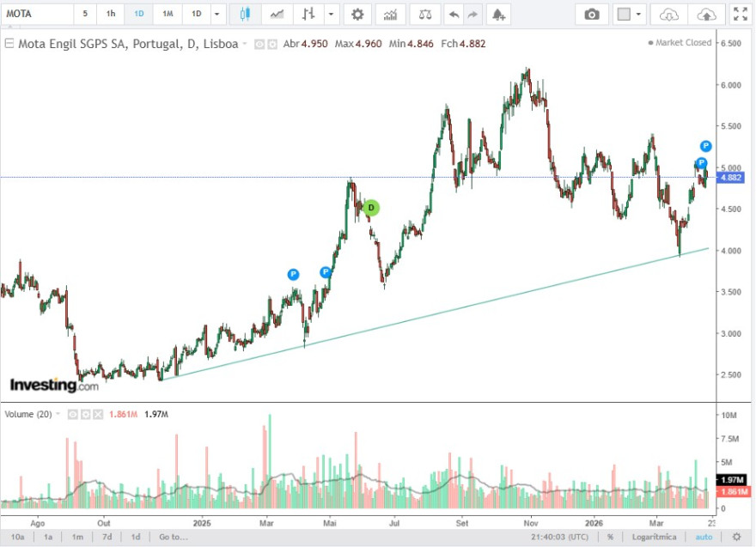The width and height of the screenshot is (756, 547).
Task: Switch to line chart style icon
Action: coord(277,14)
